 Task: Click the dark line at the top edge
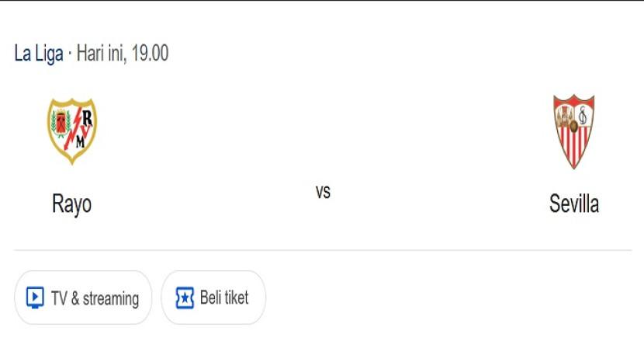click(323, 1)
